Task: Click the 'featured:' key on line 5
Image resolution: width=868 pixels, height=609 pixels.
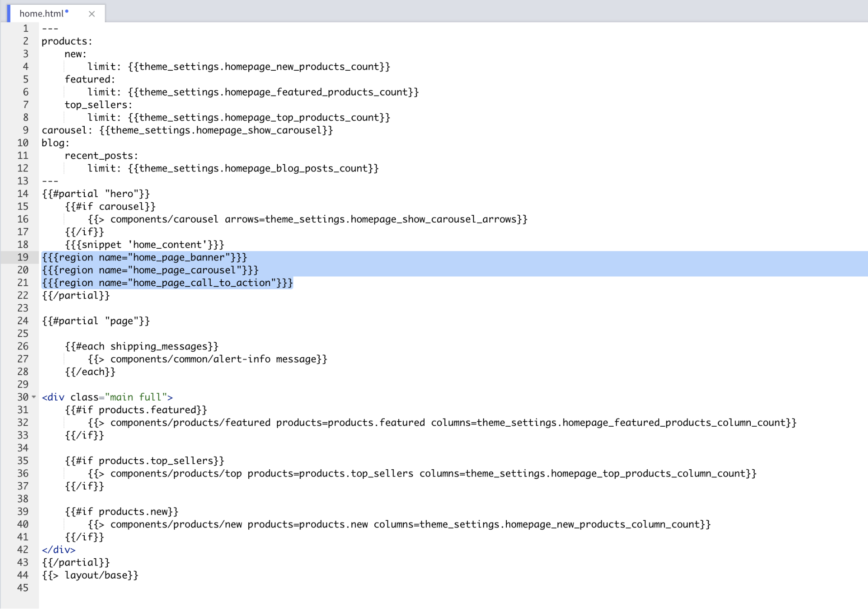Action: coord(90,79)
